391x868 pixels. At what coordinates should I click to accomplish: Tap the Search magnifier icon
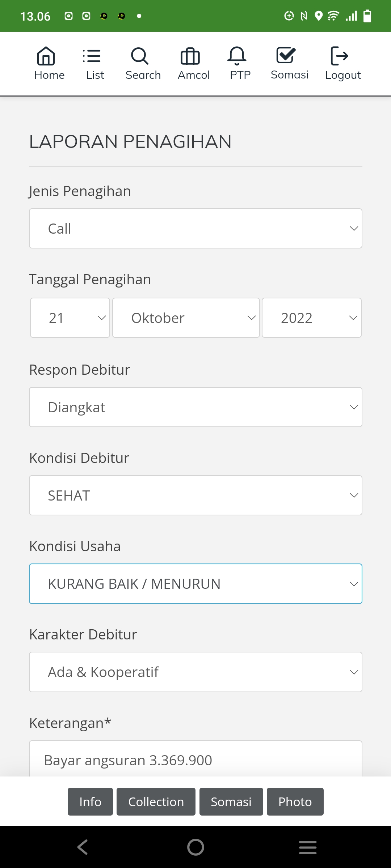[140, 56]
